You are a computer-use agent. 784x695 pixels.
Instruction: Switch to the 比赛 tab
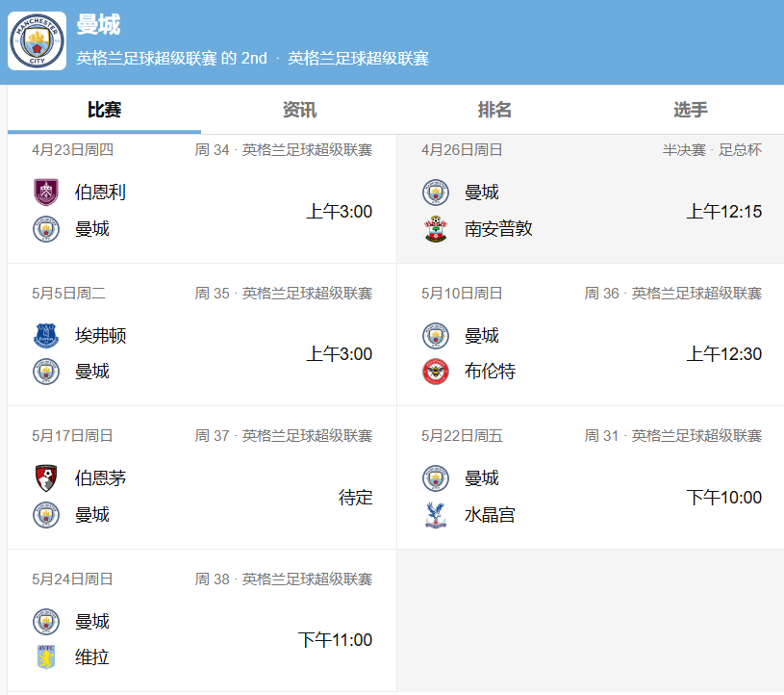[104, 110]
